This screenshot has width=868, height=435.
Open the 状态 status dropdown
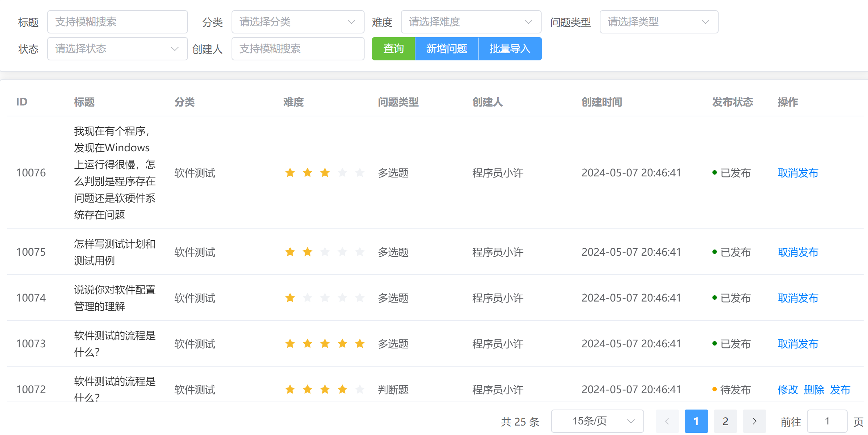(117, 49)
